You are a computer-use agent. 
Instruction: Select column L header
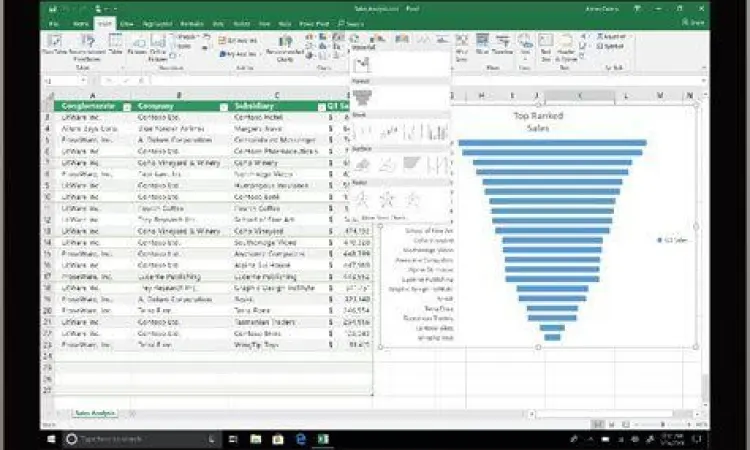[x=626, y=96]
